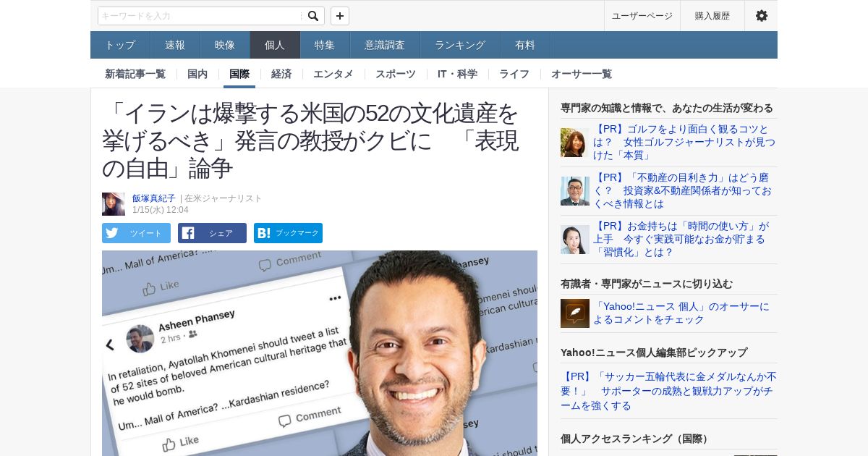Select the 経済 category
This screenshot has height=456, width=868.
[281, 74]
